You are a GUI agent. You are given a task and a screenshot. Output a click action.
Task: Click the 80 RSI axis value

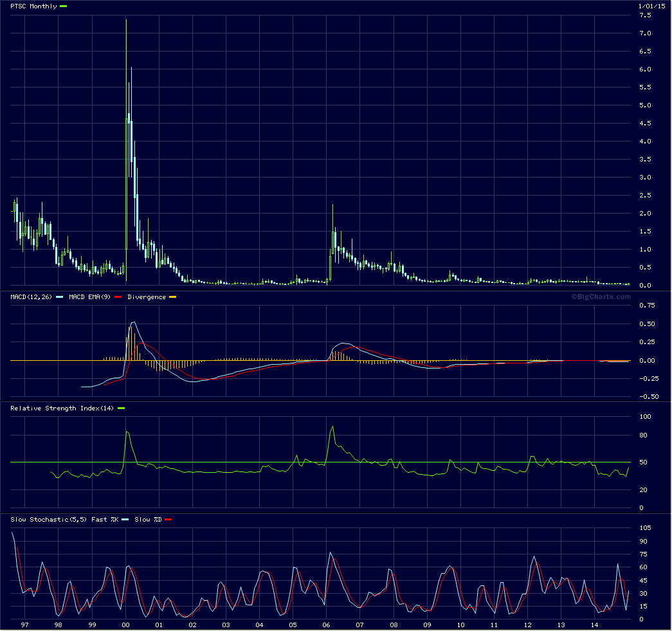(643, 435)
